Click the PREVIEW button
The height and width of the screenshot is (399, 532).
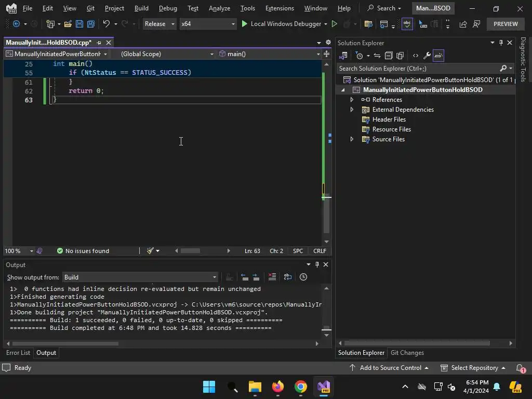tap(506, 24)
